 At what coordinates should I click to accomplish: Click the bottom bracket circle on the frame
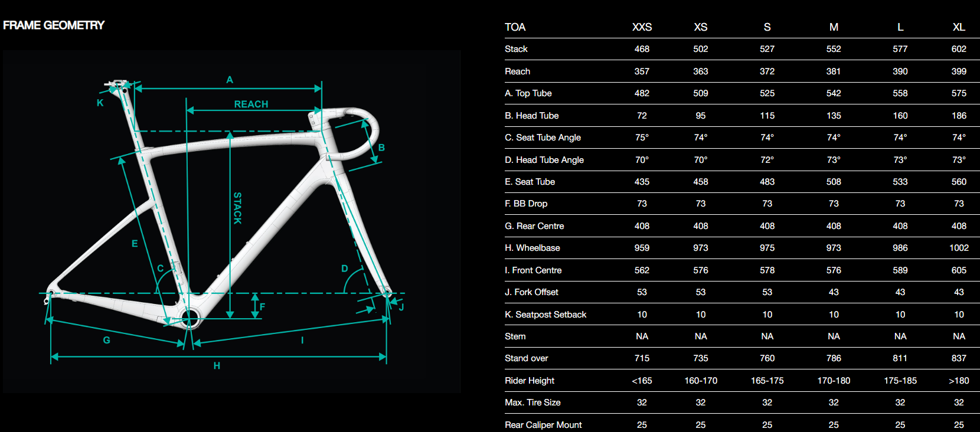tap(190, 319)
